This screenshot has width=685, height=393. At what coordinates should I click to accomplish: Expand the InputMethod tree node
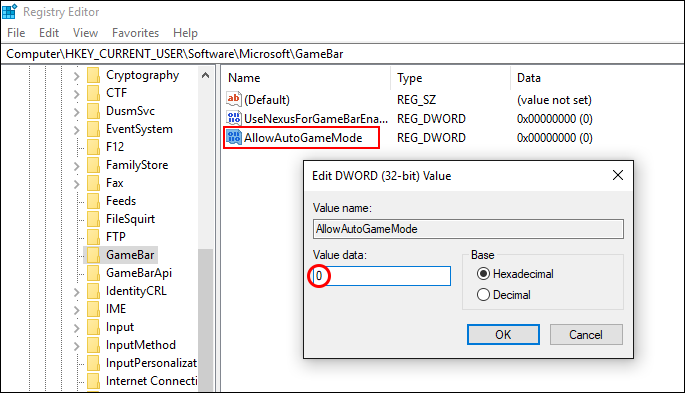point(76,346)
